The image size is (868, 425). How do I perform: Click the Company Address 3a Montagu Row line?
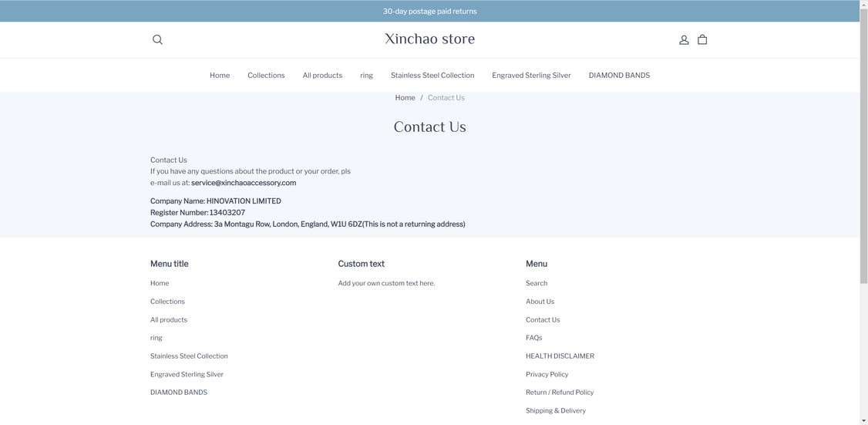click(x=308, y=224)
